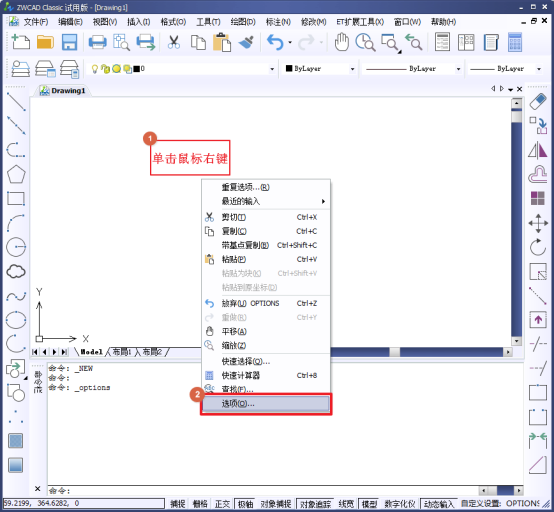Toggle 栅格 grid display in status bar
The image size is (554, 512).
pos(200,504)
